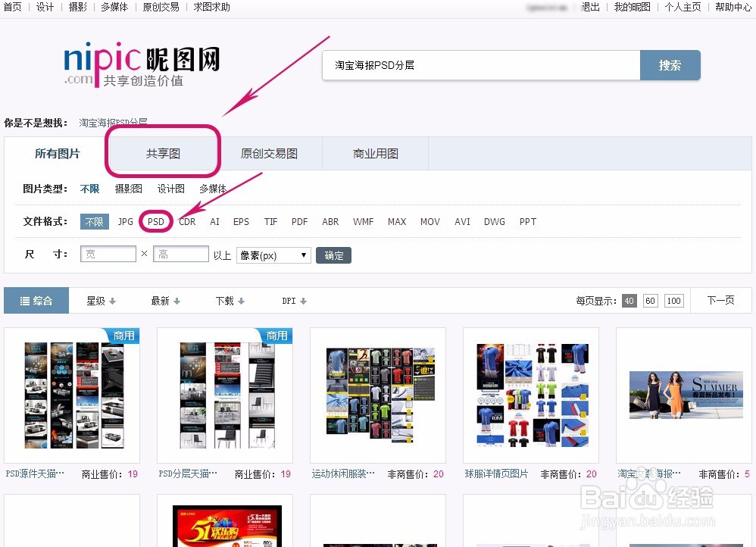Image resolution: width=756 pixels, height=547 pixels.
Task: Select the JPG file format filter
Action: click(x=125, y=221)
